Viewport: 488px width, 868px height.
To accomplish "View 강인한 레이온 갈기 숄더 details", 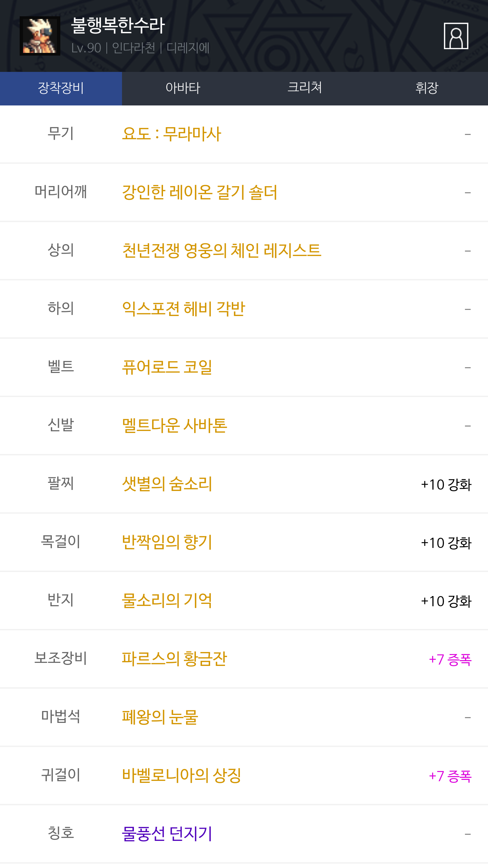I will 200,192.
